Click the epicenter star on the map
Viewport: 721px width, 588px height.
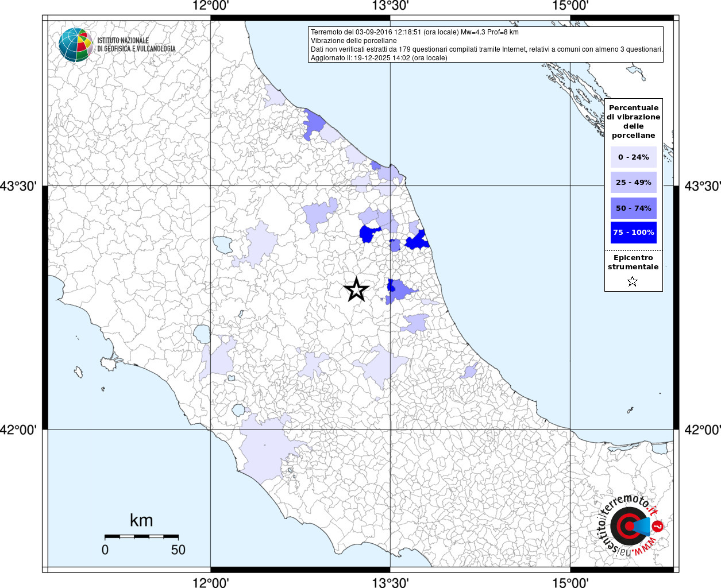tap(356, 290)
